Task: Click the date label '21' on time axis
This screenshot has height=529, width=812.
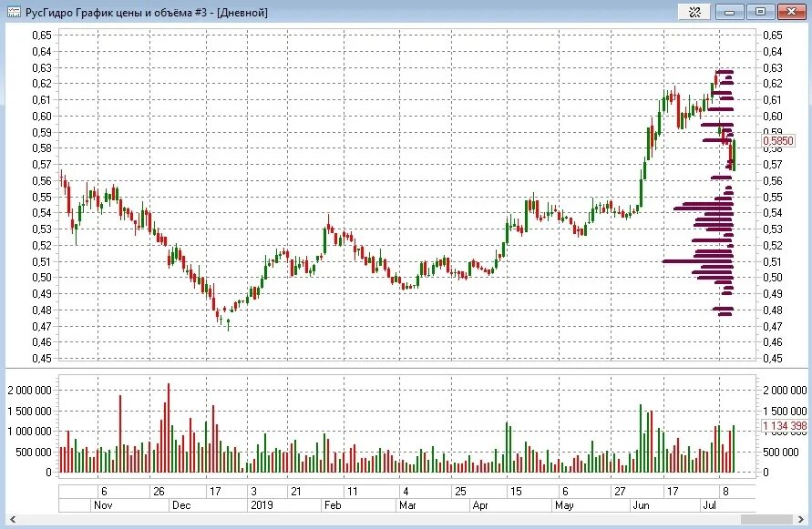Action: (x=295, y=492)
